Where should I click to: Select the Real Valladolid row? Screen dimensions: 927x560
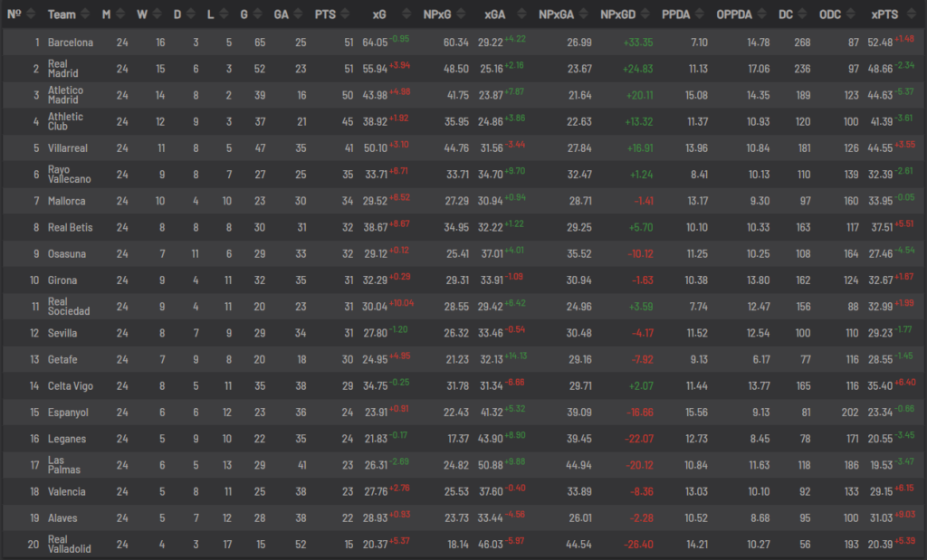463,545
